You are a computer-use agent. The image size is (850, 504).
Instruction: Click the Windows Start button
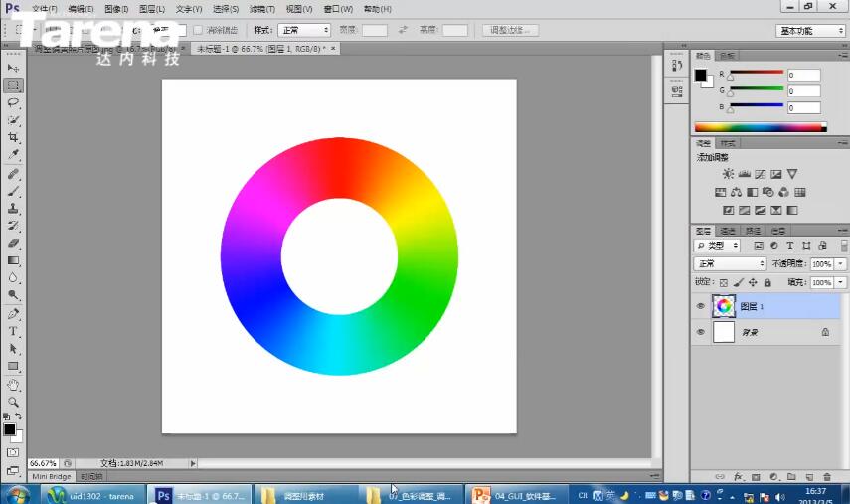click(17, 495)
